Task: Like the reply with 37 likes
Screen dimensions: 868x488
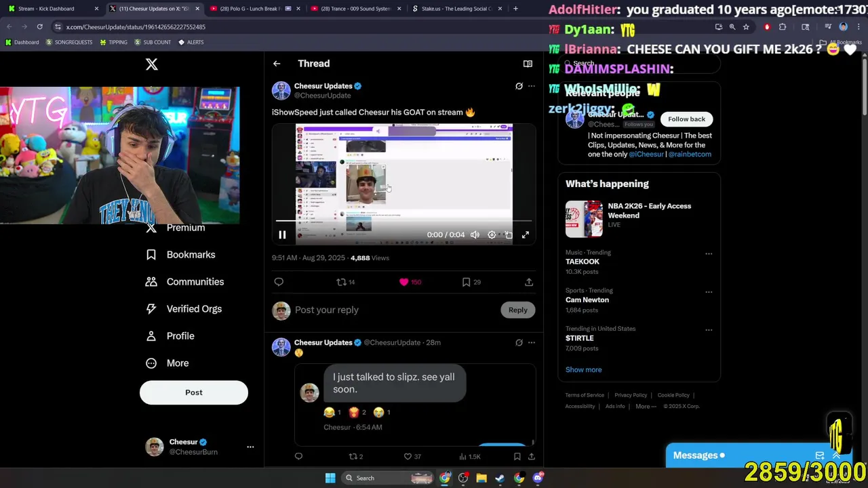Action: (x=412, y=457)
